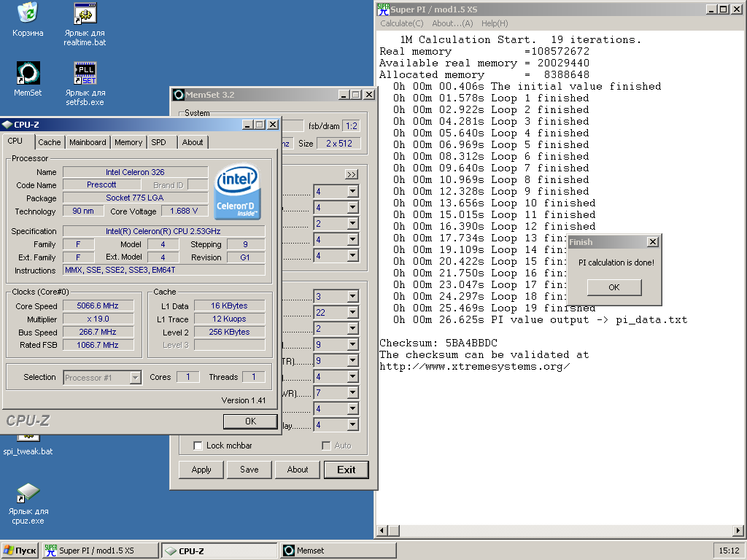Click the Rated FSB 1066.7 MHz value
The width and height of the screenshot is (747, 560).
98,345
